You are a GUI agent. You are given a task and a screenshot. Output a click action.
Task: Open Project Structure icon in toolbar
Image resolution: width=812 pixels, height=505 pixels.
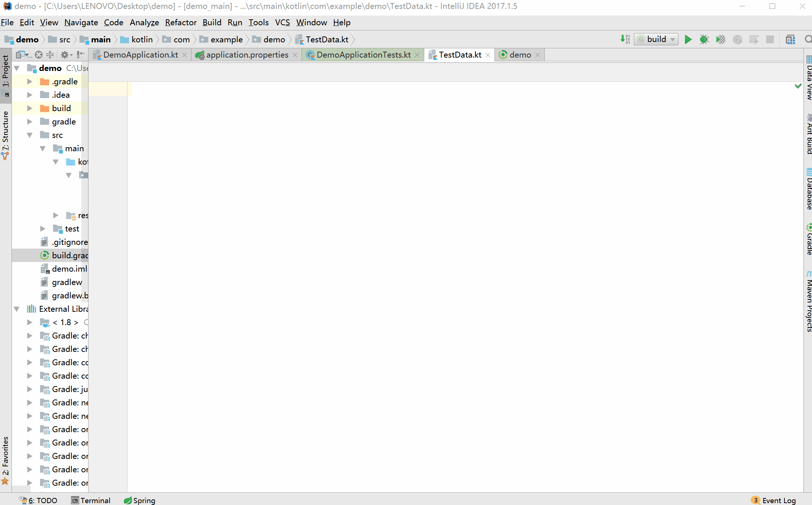[790, 39]
